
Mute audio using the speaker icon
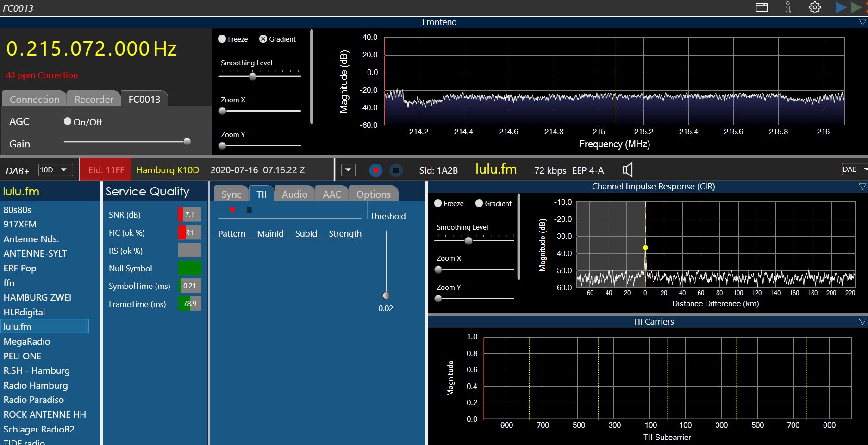click(x=627, y=170)
